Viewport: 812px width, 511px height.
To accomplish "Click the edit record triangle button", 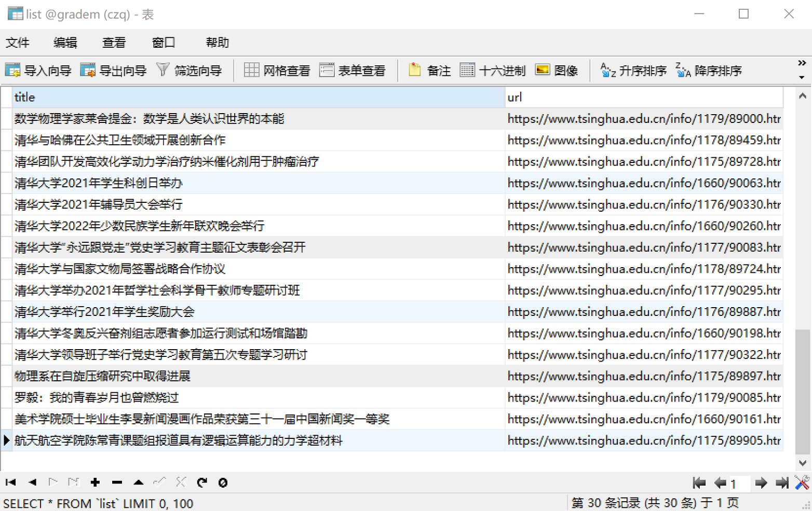I will pos(139,482).
